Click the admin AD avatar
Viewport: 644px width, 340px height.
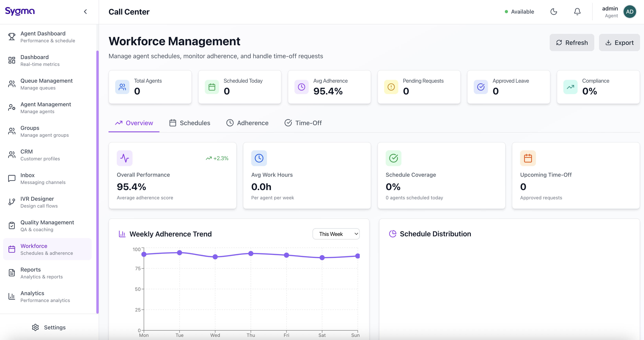click(630, 11)
